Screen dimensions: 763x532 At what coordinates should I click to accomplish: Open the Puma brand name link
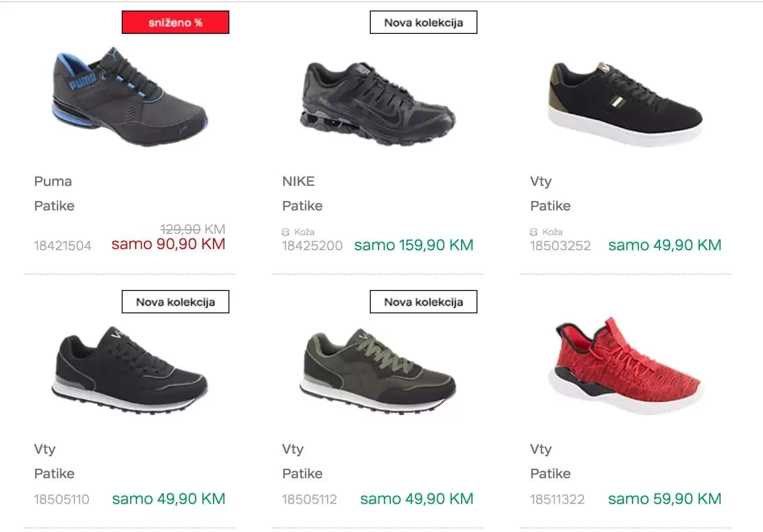[53, 181]
